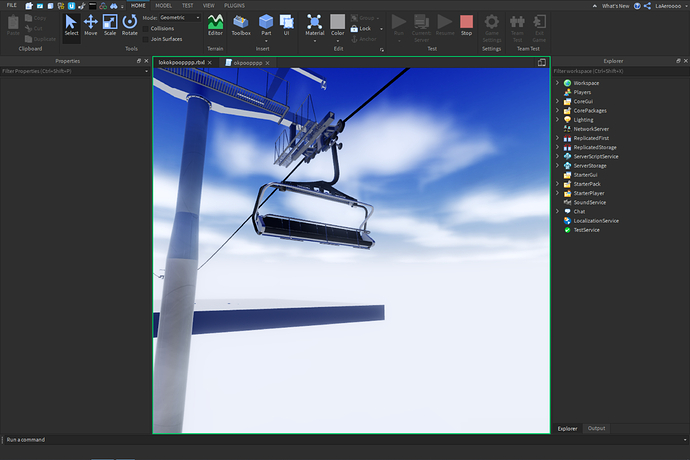Click the Copy button
Viewport: 690px width, 460px height.
(36, 18)
